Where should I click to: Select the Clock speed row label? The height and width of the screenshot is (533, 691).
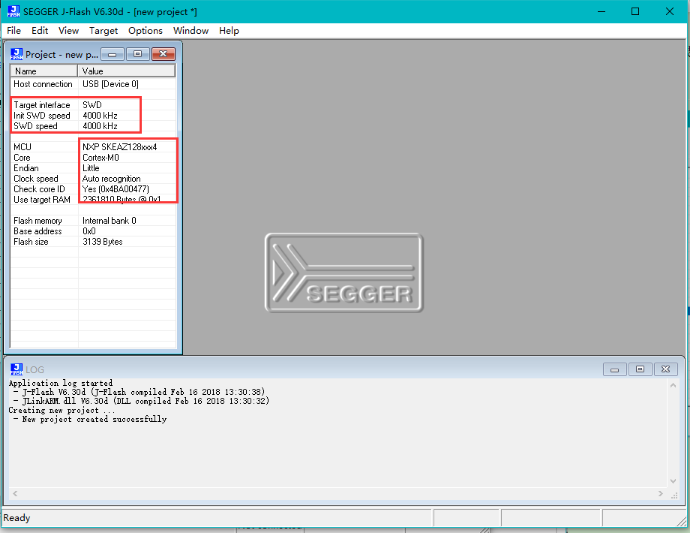tap(36, 179)
